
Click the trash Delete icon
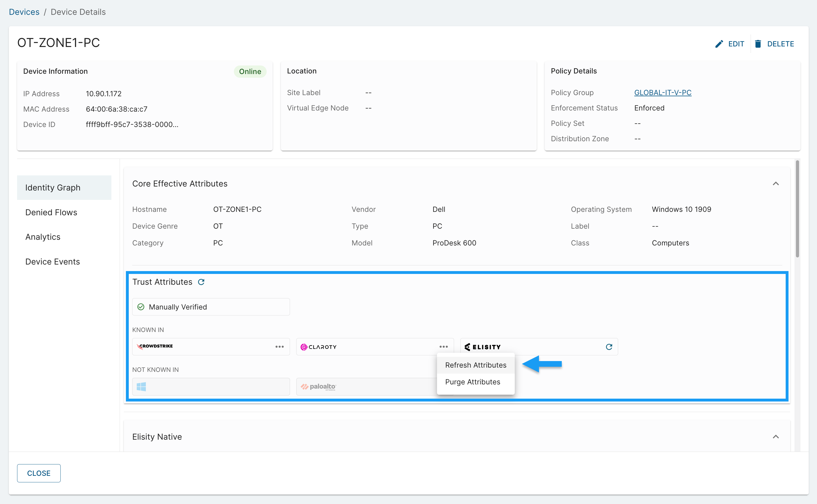tap(758, 44)
